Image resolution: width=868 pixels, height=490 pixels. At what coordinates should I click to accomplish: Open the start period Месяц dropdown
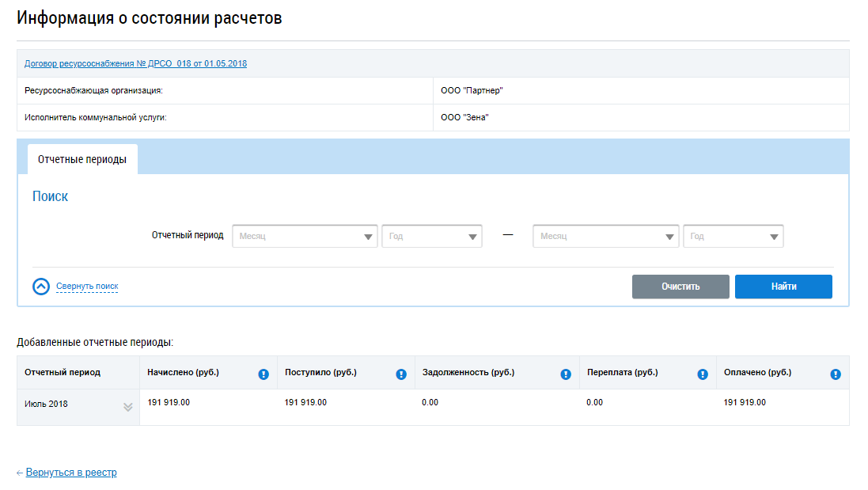(305, 237)
